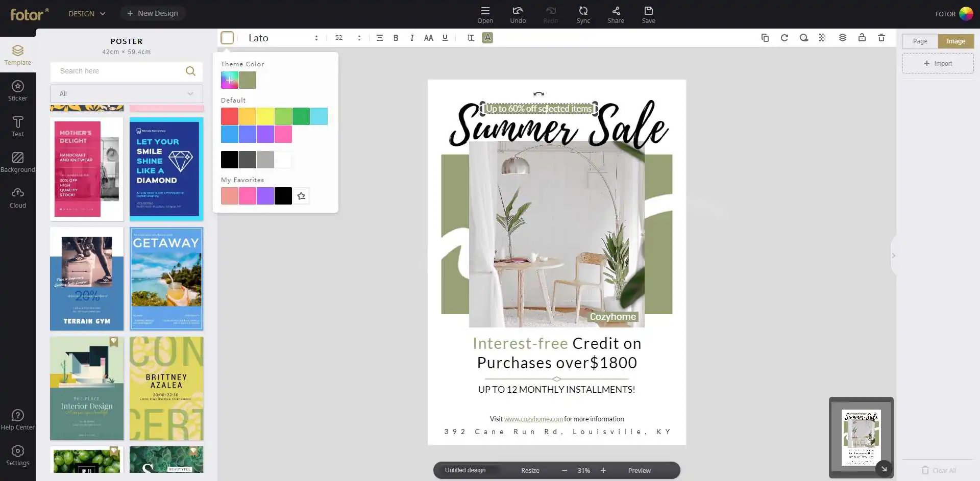Expand the All category dropdown

[126, 94]
